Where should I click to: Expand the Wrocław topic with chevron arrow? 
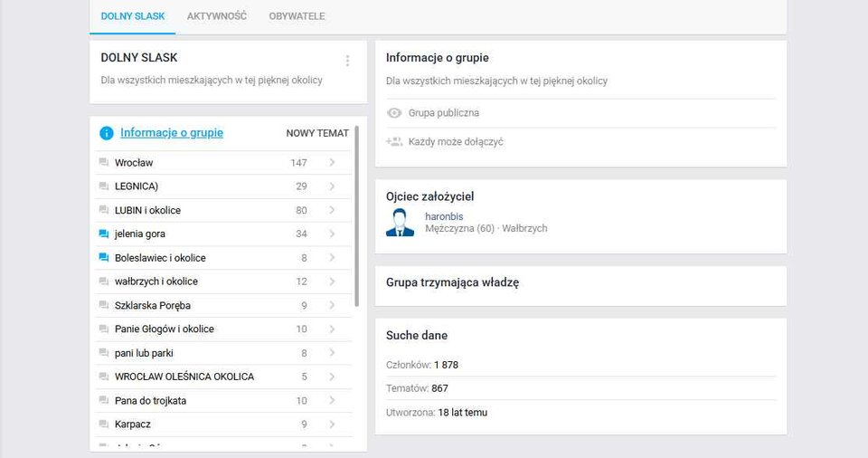tap(332, 163)
